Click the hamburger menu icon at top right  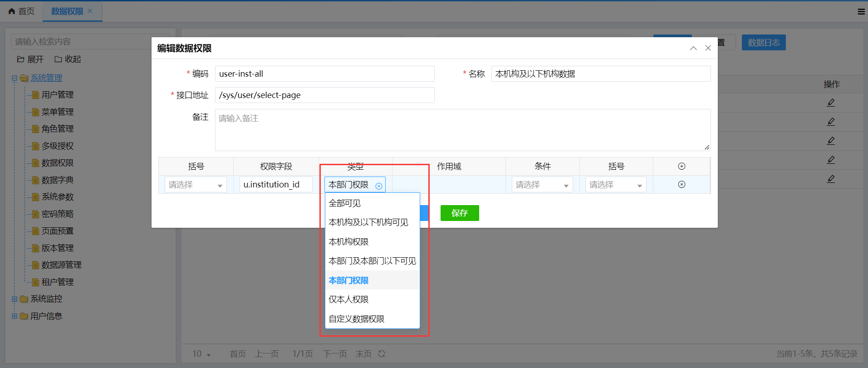[x=861, y=12]
